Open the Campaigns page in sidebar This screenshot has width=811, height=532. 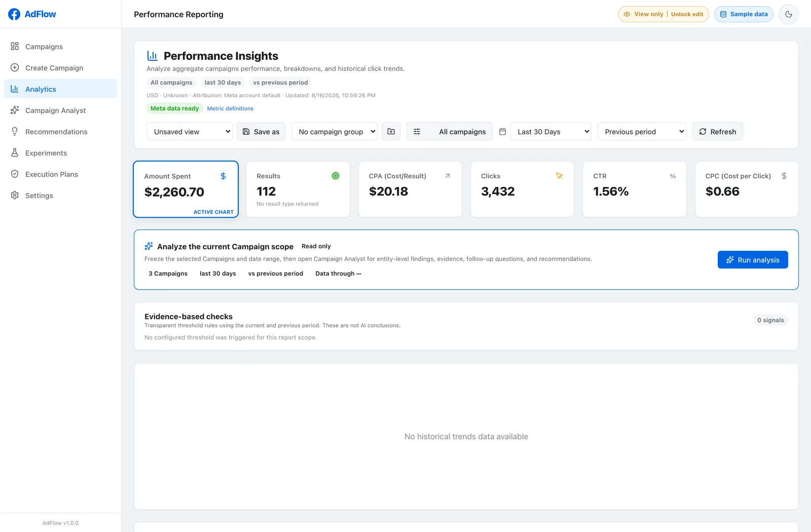[60, 46]
